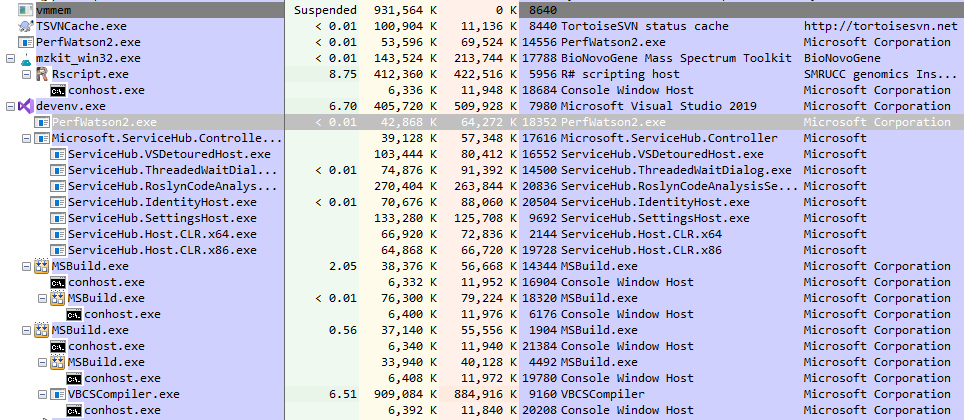This screenshot has height=420, width=964.
Task: Click the VBCSCompiler.exe window icon
Action: tap(58, 394)
